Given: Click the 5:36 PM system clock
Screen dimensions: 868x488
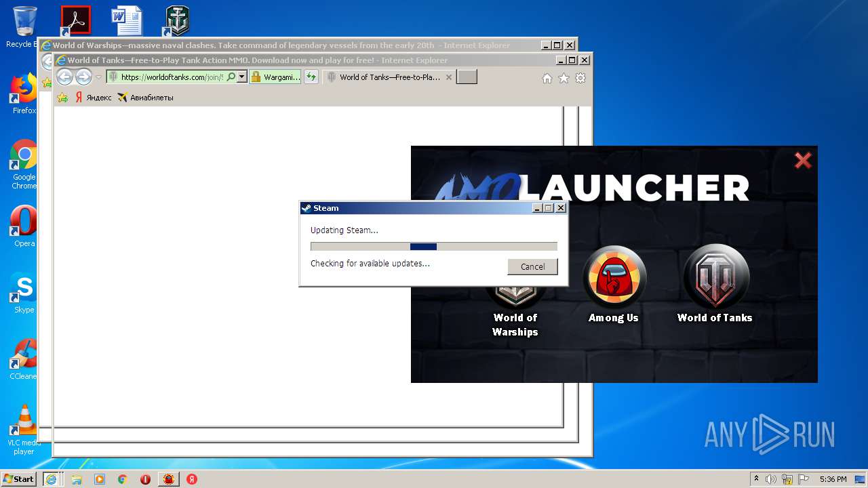Looking at the screenshot, I should pos(833,479).
